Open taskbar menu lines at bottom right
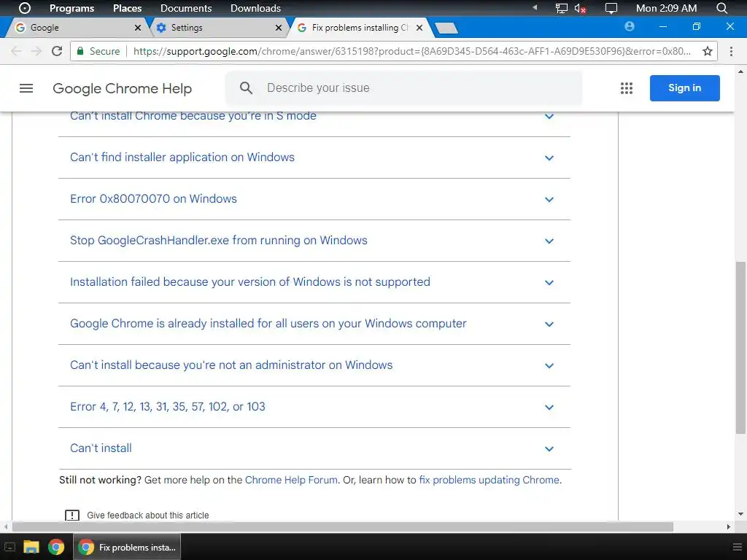 pos(737,547)
